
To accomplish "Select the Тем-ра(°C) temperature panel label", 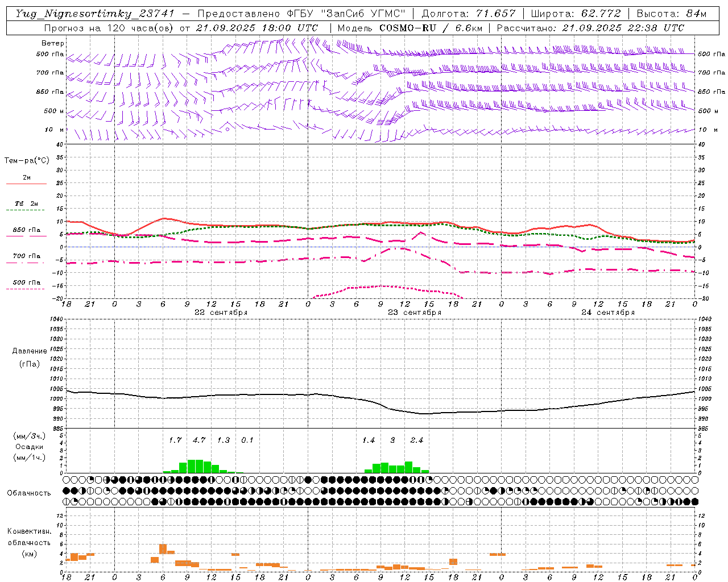I will (27, 161).
